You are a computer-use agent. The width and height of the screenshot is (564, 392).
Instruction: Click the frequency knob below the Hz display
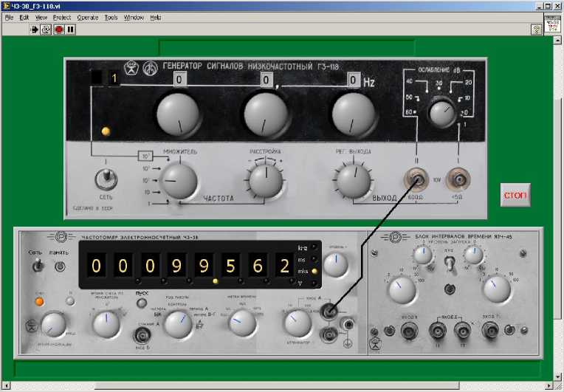tap(354, 114)
